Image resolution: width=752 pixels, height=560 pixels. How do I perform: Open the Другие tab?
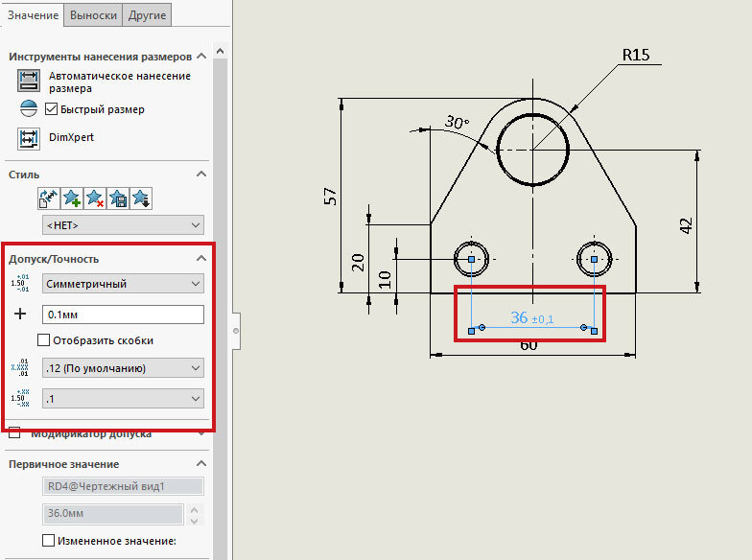[147, 15]
